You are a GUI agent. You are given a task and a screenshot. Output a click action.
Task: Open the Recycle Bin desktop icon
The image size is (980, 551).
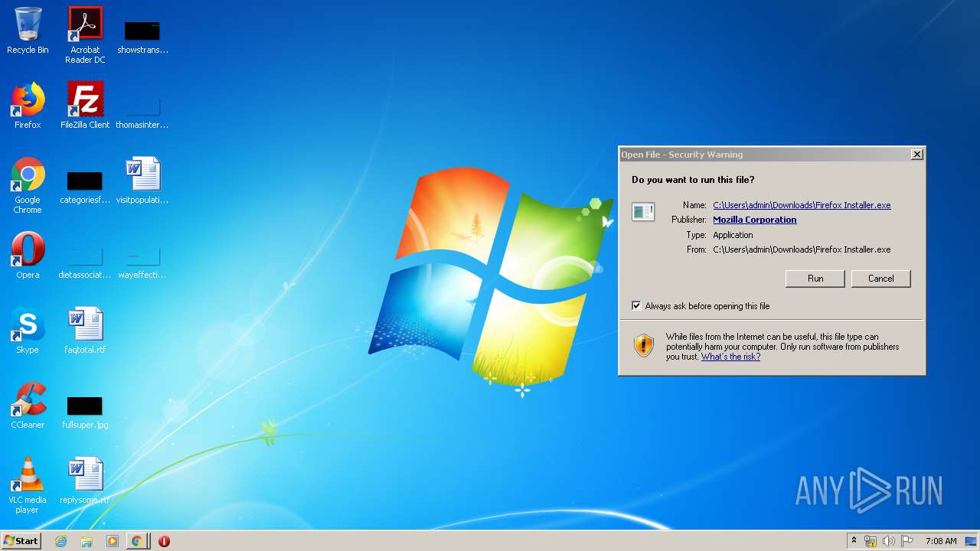click(28, 31)
